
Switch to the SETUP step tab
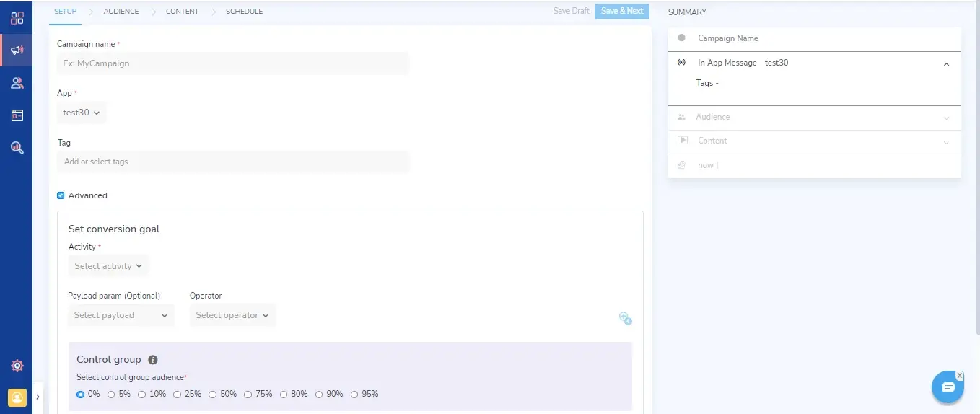(x=66, y=12)
